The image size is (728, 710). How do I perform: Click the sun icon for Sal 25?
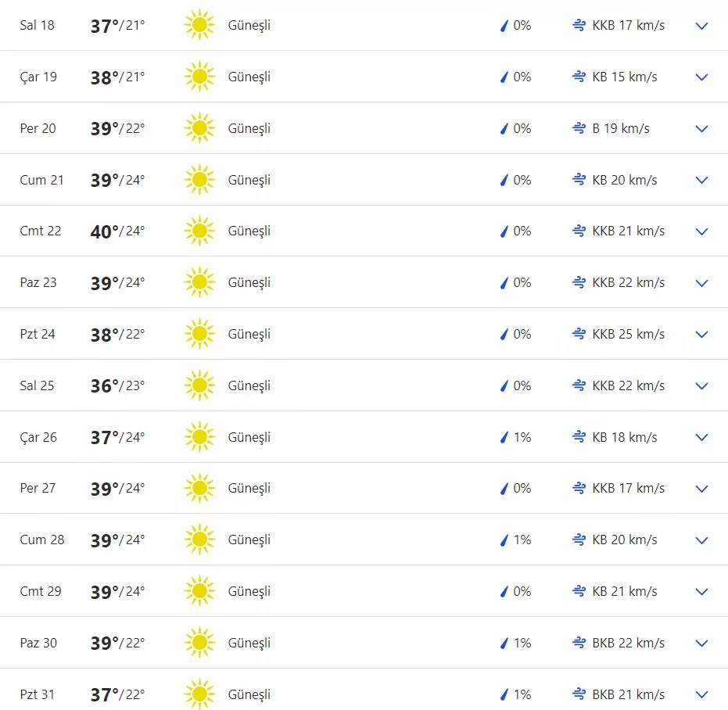[199, 385]
